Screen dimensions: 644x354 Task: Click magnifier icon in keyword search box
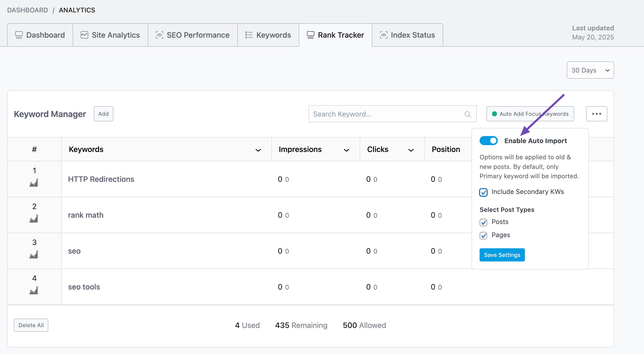[x=468, y=114]
